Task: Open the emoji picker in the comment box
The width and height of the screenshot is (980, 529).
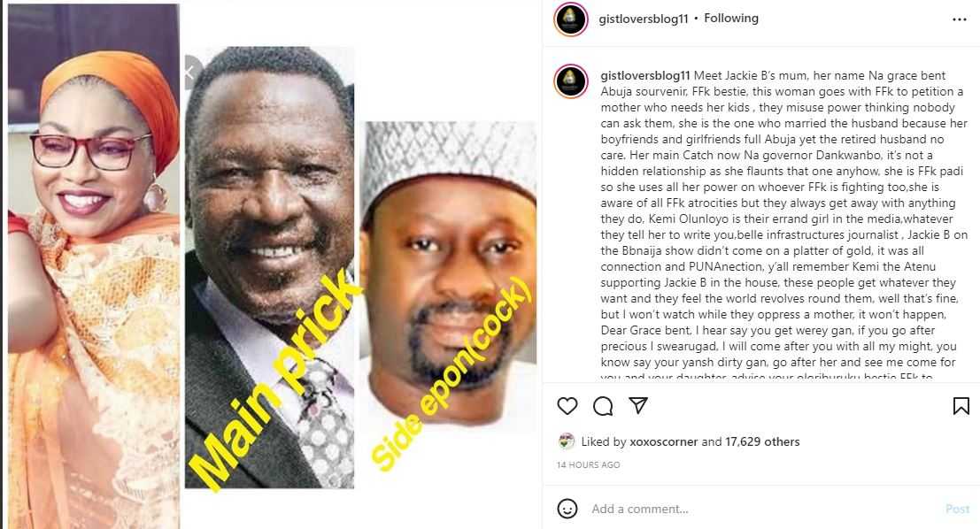Action: (x=567, y=509)
